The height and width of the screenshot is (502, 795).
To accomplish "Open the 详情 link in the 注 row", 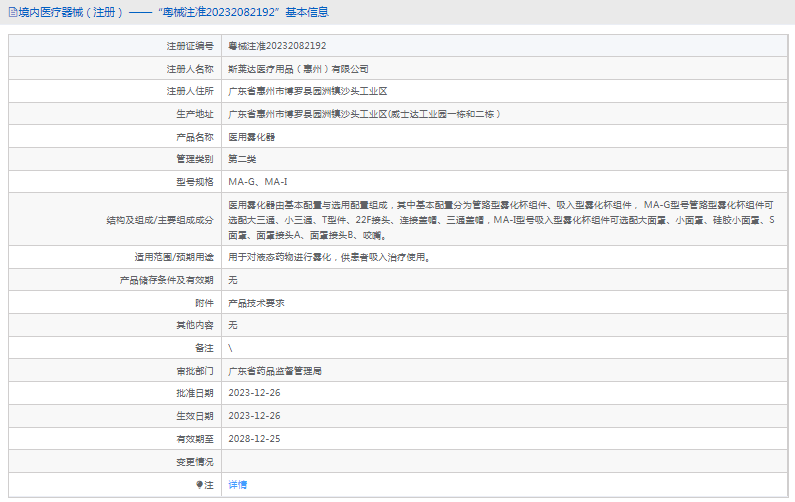I will coord(237,485).
